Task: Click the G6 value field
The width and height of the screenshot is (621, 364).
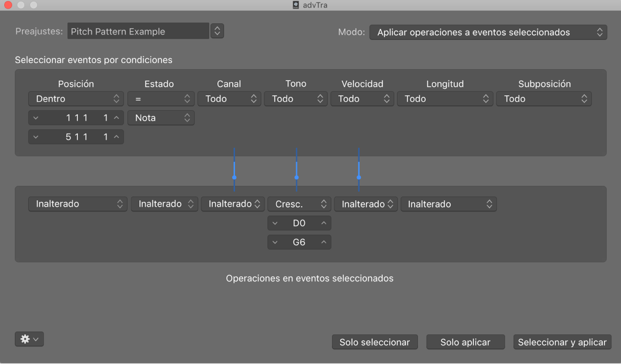Action: coord(299,242)
